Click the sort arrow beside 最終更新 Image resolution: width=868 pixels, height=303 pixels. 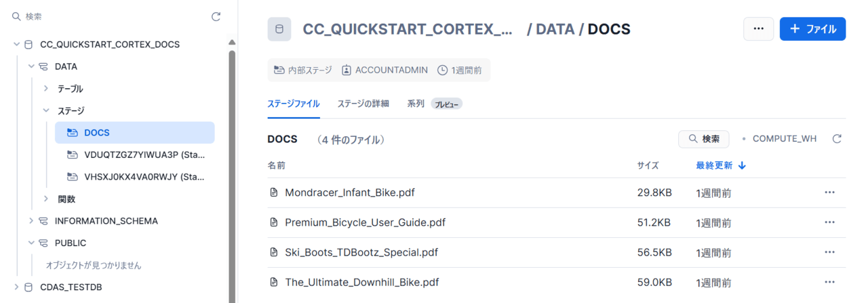click(x=743, y=165)
